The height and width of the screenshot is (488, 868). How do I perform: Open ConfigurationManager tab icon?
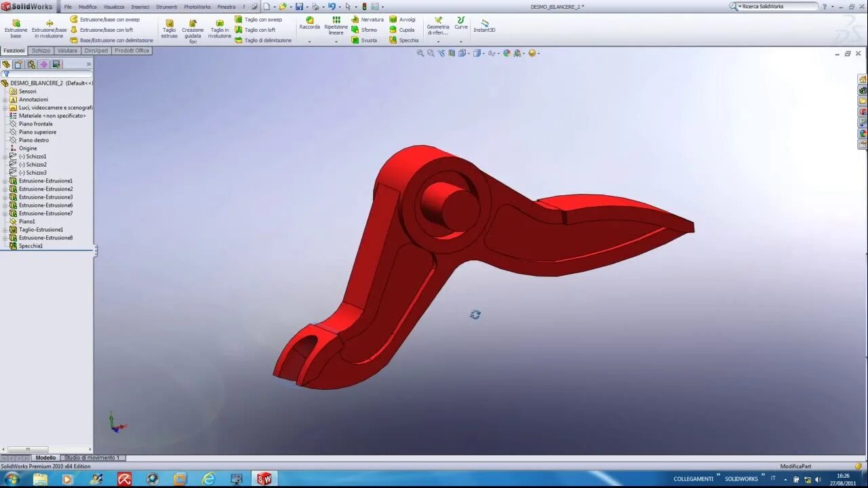tap(31, 64)
